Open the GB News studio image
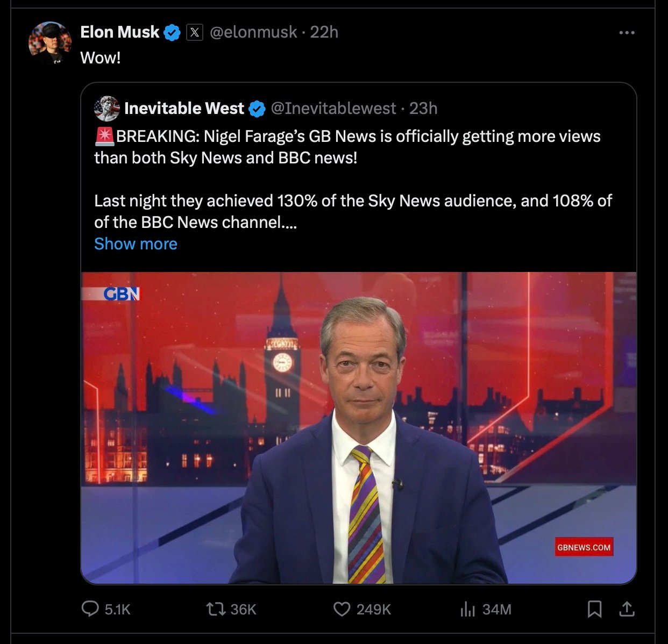Viewport: 668px width, 644px height. [x=359, y=427]
